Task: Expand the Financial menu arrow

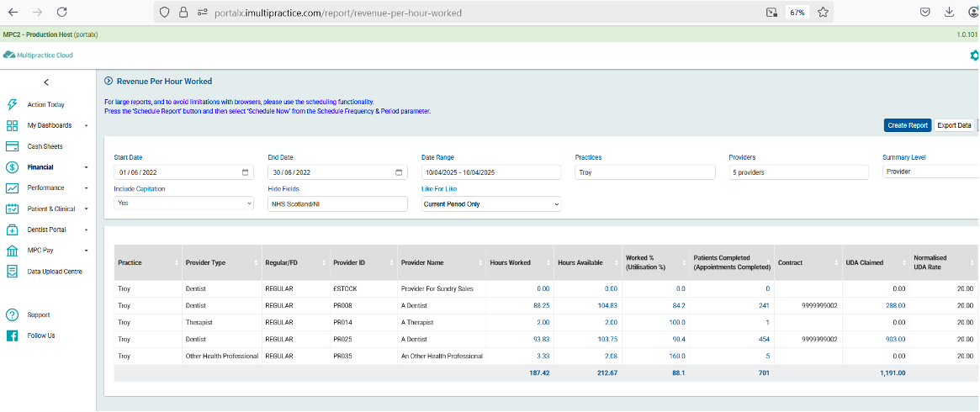Action: pos(87,167)
